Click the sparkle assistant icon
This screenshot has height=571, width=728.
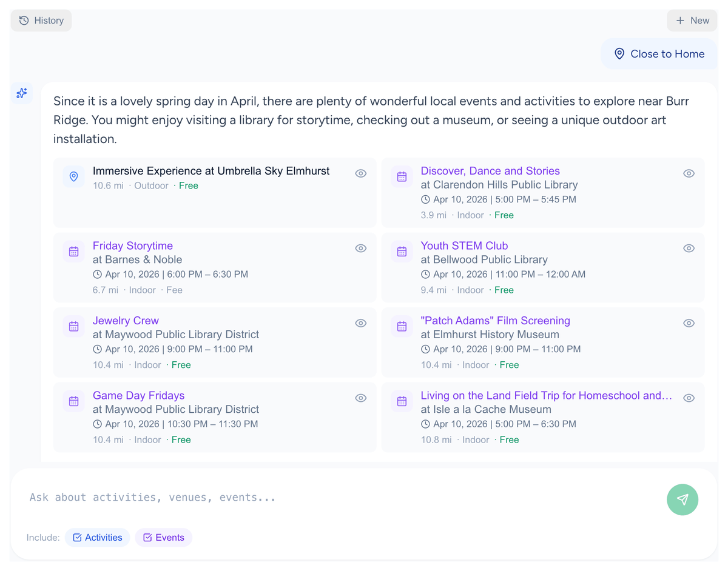click(x=22, y=93)
